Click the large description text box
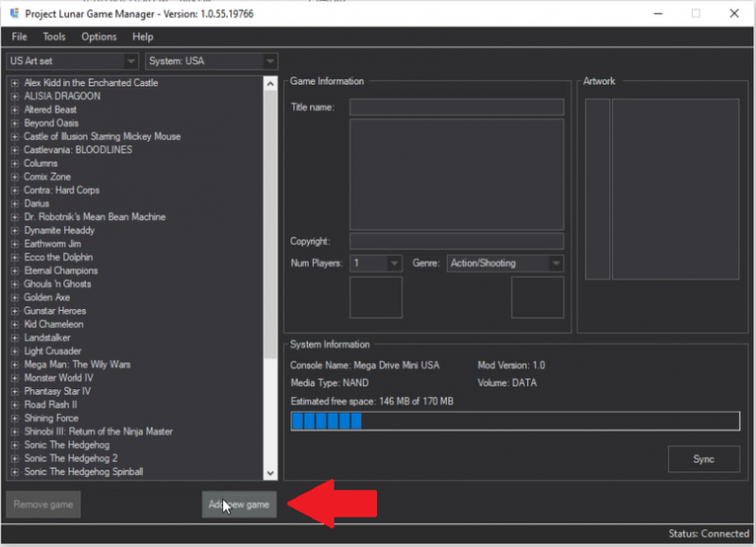Viewport: 756px width, 547px height. click(456, 175)
